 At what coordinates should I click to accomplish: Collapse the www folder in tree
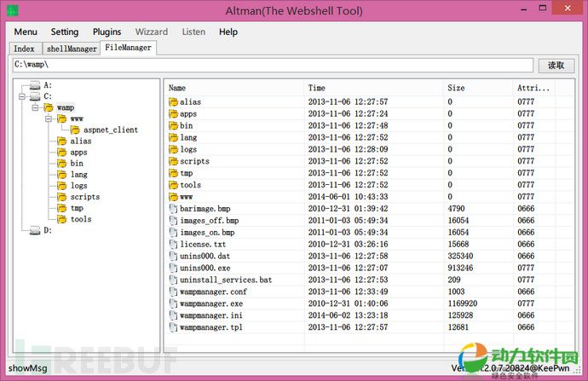[49, 119]
